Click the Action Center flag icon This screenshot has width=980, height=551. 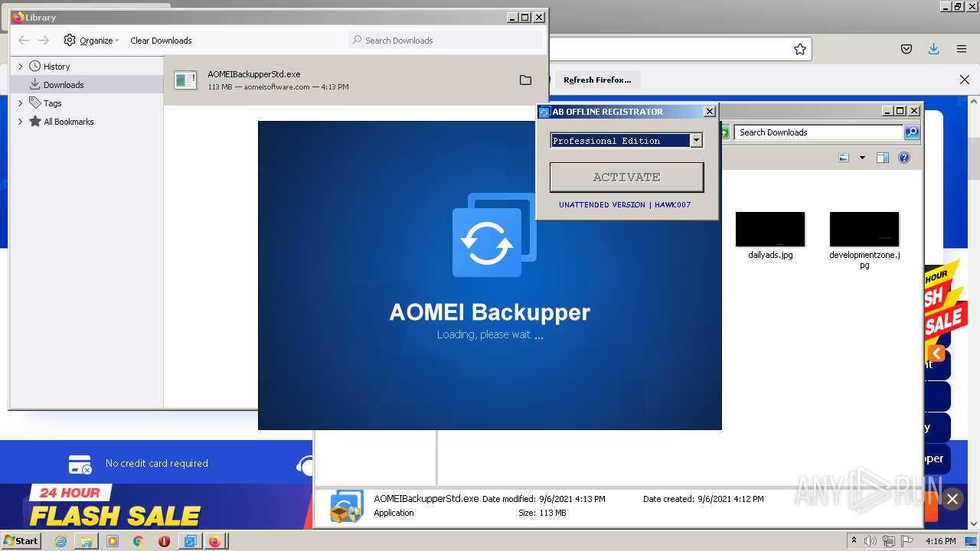pos(906,541)
